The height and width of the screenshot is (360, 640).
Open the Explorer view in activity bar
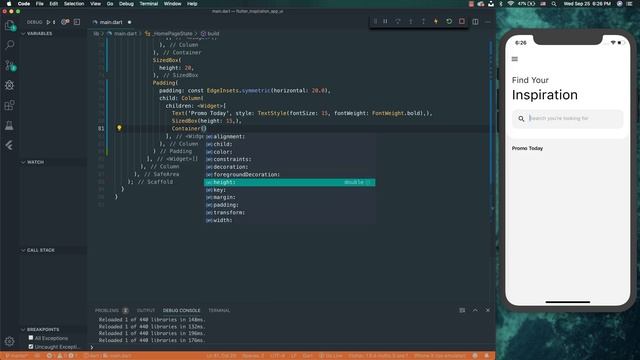point(10,26)
